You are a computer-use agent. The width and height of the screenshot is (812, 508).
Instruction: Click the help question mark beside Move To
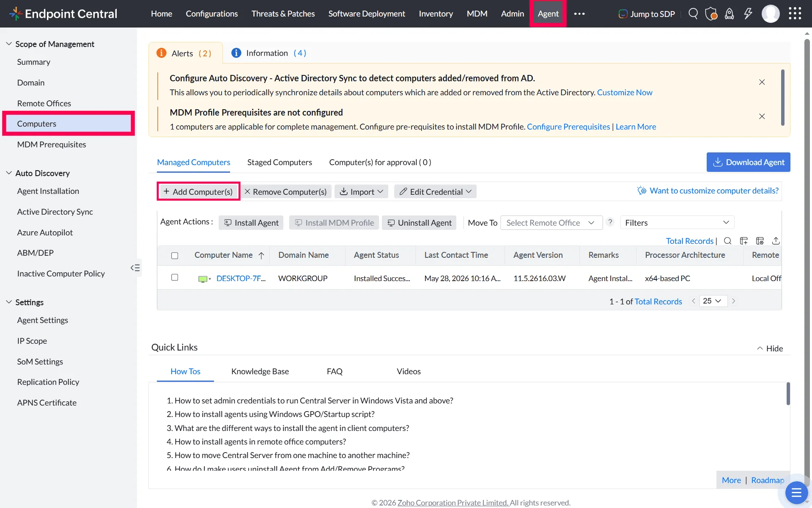point(610,222)
